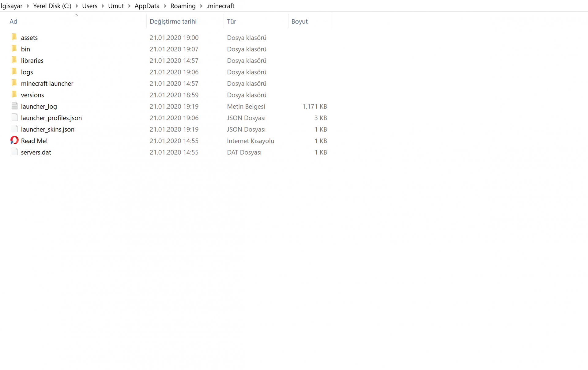Screen dimensions: 588x370
Task: Jump to Roaming folder in breadcrumb
Action: pos(183,6)
